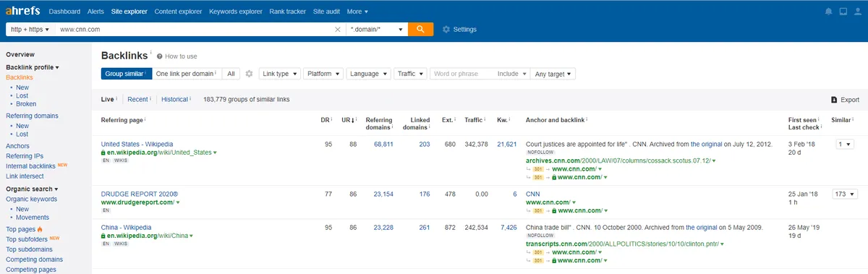The height and width of the screenshot is (274, 868).
Task: Open the Any target dropdown
Action: pyautogui.click(x=553, y=74)
